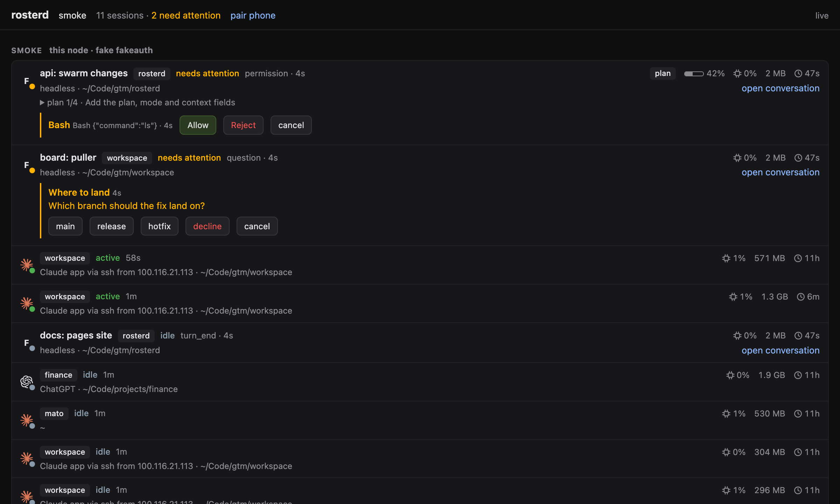Viewport: 840px width, 504px height.
Task: Click clock icon next to 6m uptime
Action: point(801,297)
